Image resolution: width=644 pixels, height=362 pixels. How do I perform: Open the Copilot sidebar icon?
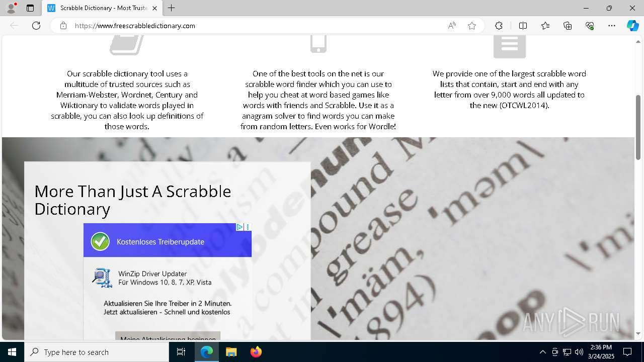pyautogui.click(x=632, y=26)
